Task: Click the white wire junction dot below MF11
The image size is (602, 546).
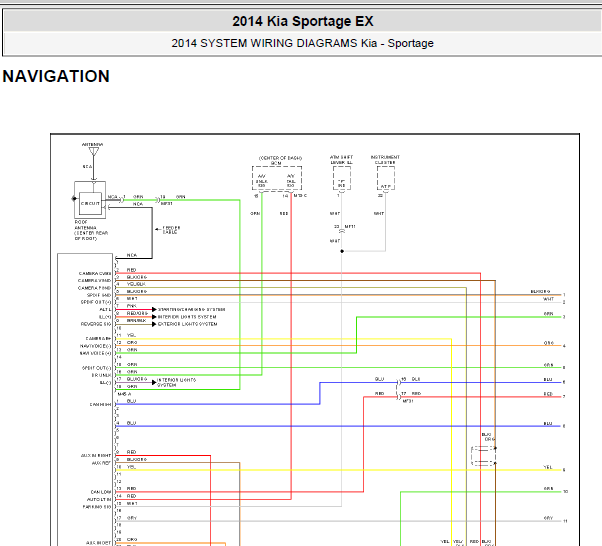Action: (x=342, y=251)
